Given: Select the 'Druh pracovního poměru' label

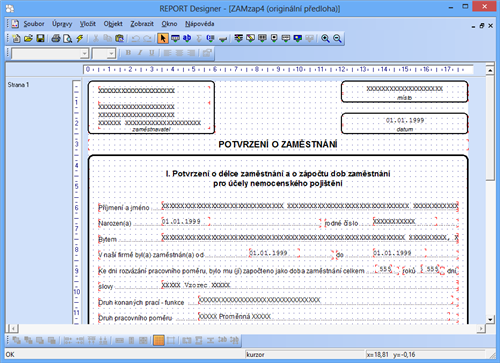Looking at the screenshot, I should click(x=135, y=318).
